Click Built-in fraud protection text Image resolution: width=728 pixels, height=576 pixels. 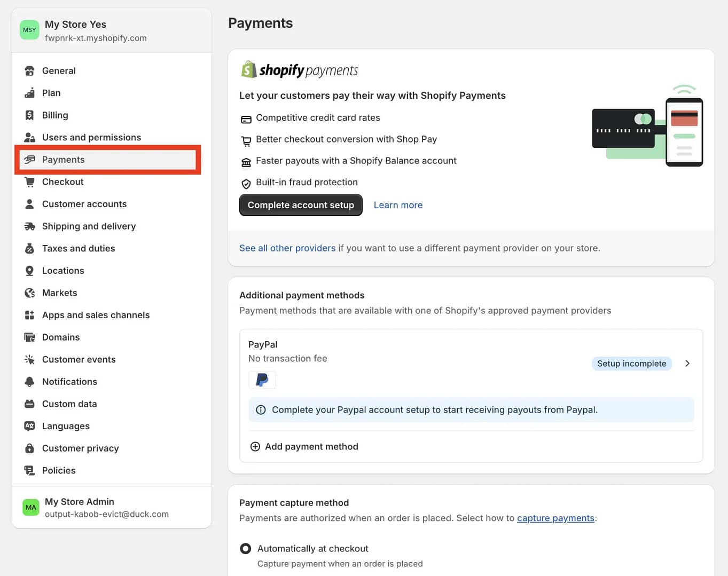pyautogui.click(x=307, y=183)
